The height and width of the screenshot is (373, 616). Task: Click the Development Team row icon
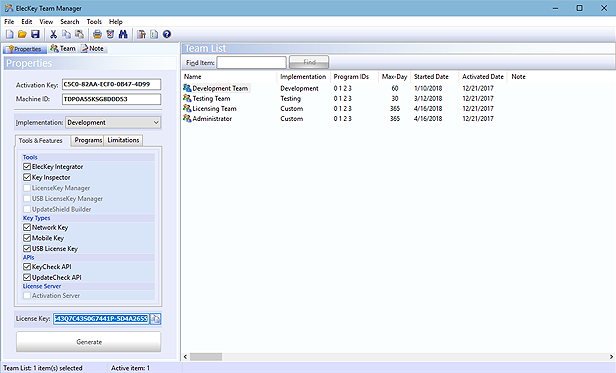(x=187, y=88)
